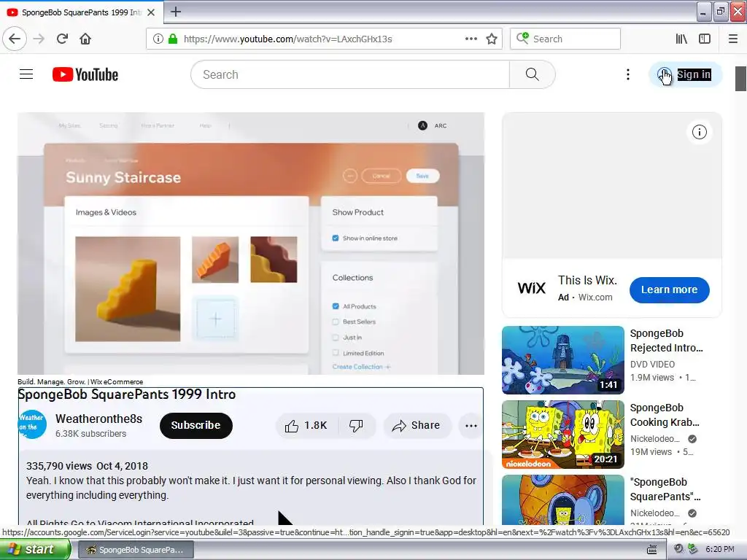Click "Build. Manage. Grow." ad title
This screenshot has height=560, width=747.
pyautogui.click(x=80, y=382)
